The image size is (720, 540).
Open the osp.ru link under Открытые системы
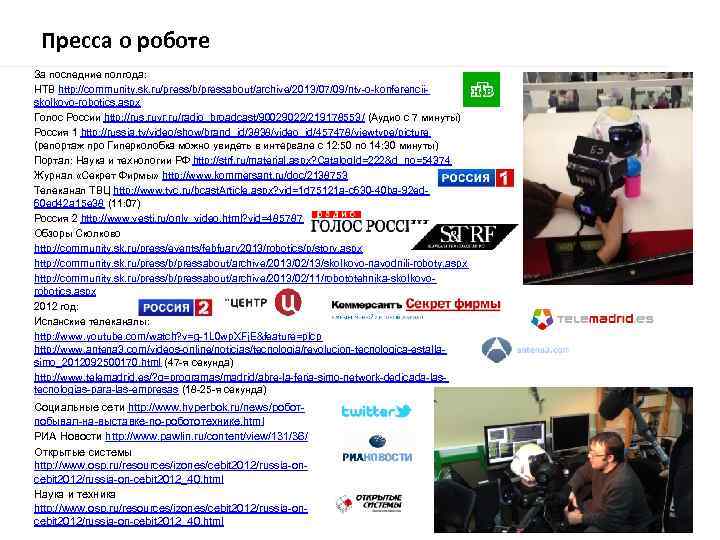coord(170,472)
